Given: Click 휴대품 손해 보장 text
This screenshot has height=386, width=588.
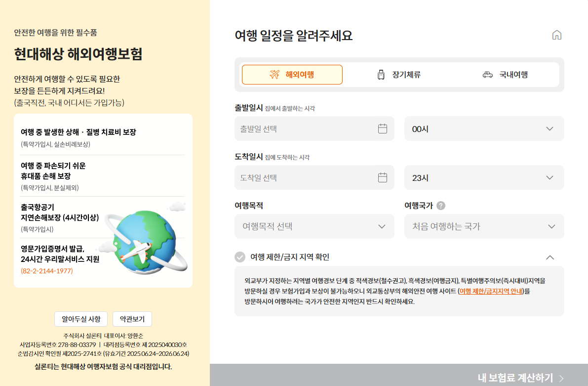Looking at the screenshot, I should point(46,176).
